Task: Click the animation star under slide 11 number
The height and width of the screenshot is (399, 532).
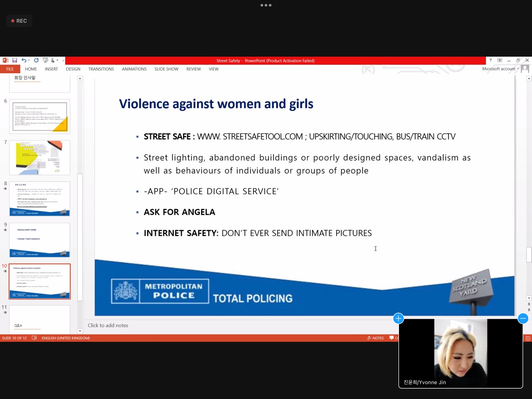Action: [x=5, y=313]
